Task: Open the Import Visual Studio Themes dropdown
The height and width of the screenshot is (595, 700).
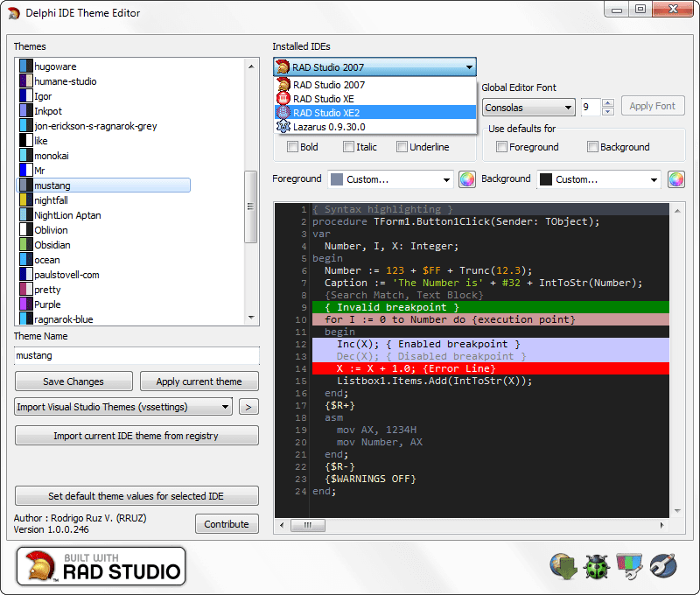Action: pos(226,407)
